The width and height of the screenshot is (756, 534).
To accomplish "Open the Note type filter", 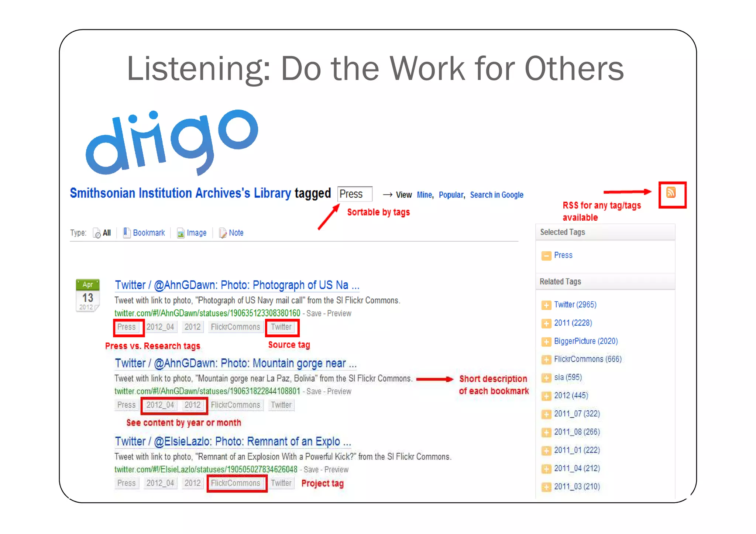I will coord(236,233).
